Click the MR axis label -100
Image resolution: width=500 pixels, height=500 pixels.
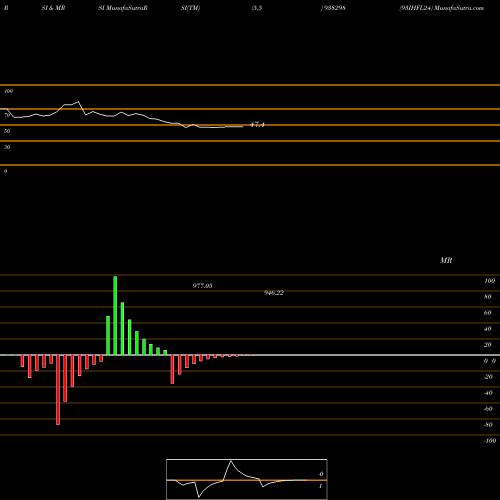tap(490, 441)
